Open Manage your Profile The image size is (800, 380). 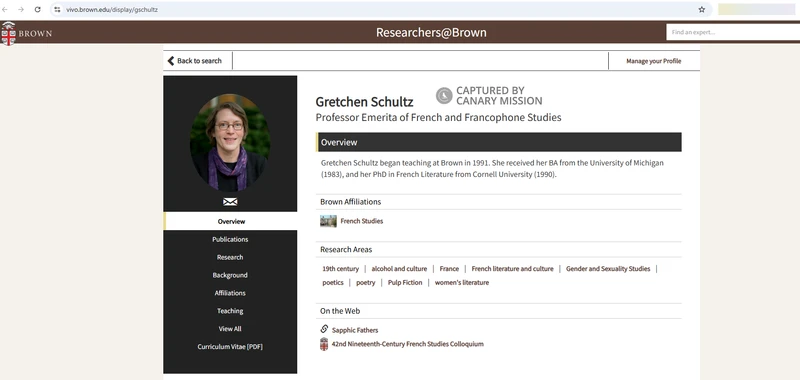coord(654,61)
